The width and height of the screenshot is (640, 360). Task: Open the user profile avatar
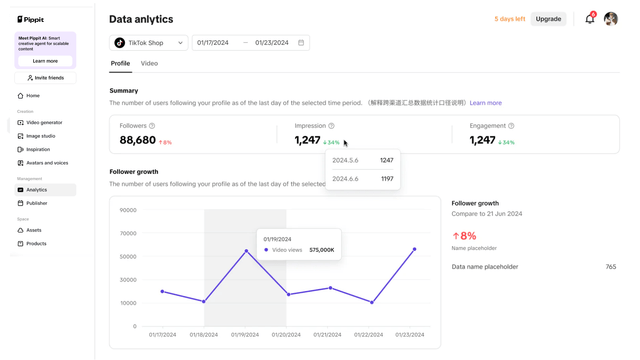tap(611, 19)
